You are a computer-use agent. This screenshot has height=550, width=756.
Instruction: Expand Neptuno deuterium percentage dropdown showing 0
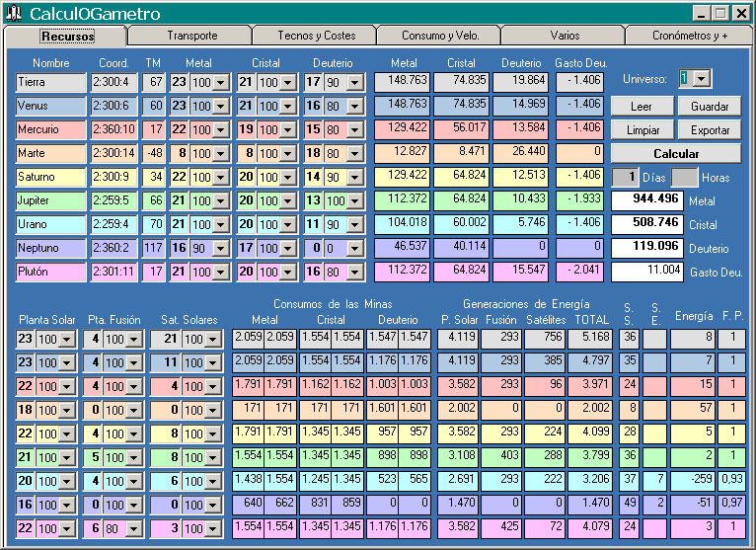pos(355,248)
